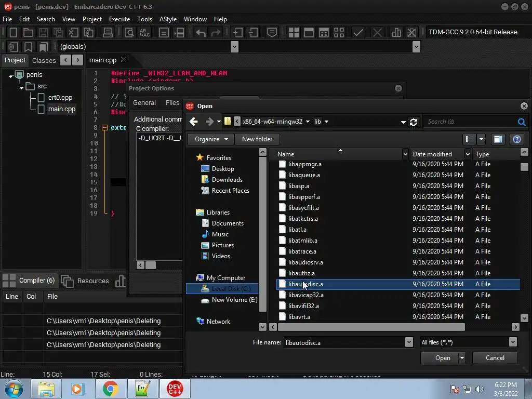Image resolution: width=532 pixels, height=399 pixels.
Task: Open the Organize dropdown menu
Action: tap(211, 139)
